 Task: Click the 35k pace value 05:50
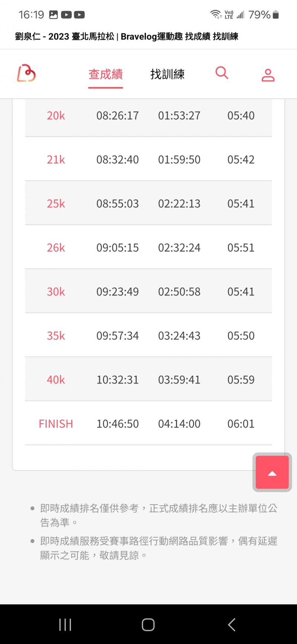pyautogui.click(x=241, y=336)
